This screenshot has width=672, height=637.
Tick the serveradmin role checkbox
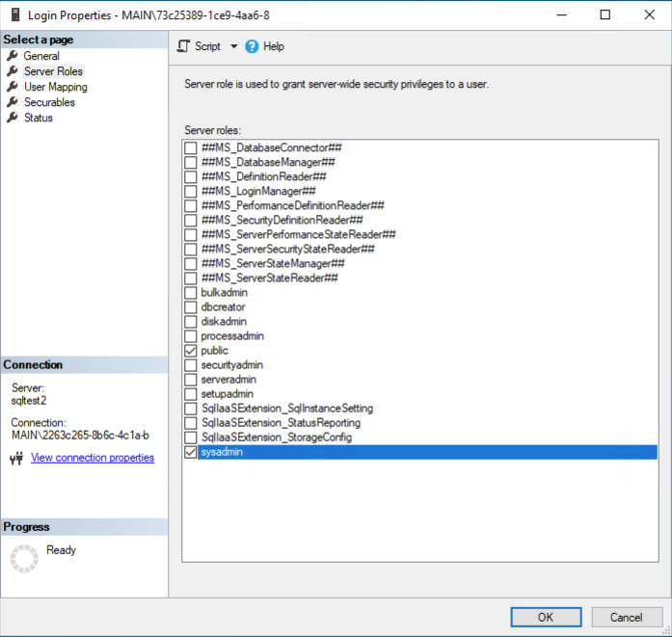pos(190,380)
